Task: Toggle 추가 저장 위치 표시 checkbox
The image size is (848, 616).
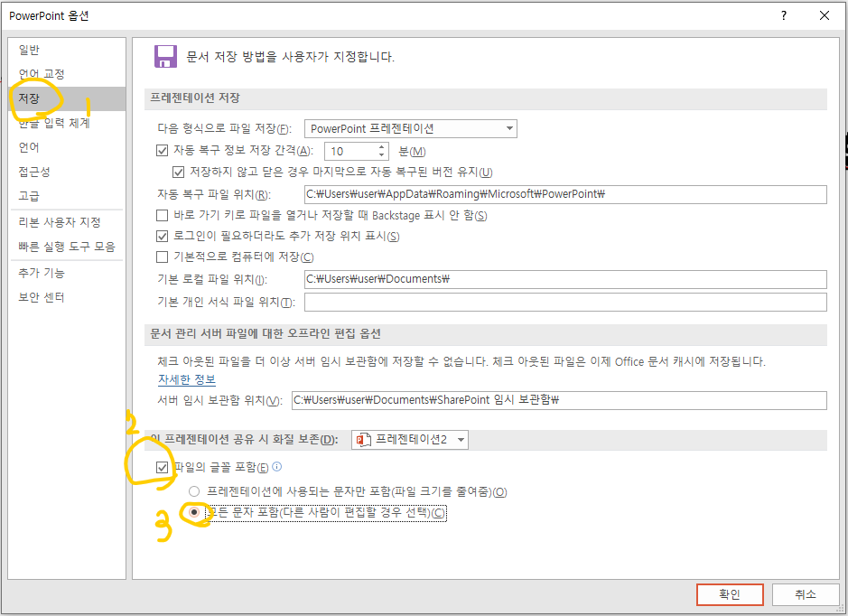Action: 162,236
